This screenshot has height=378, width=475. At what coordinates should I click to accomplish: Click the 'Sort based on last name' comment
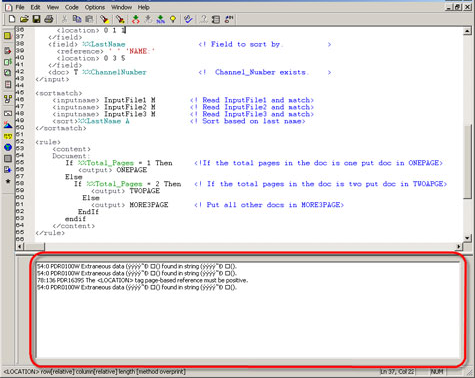pyautogui.click(x=248, y=121)
